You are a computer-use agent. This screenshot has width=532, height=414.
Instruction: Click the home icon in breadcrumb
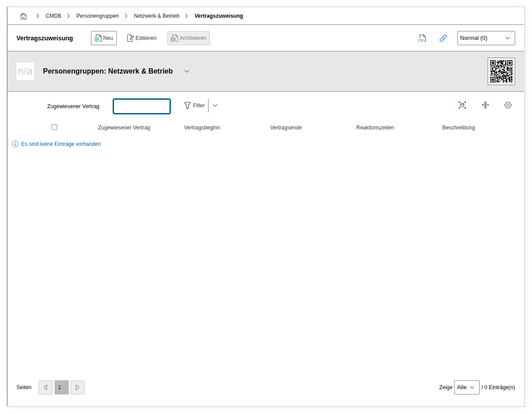click(24, 16)
